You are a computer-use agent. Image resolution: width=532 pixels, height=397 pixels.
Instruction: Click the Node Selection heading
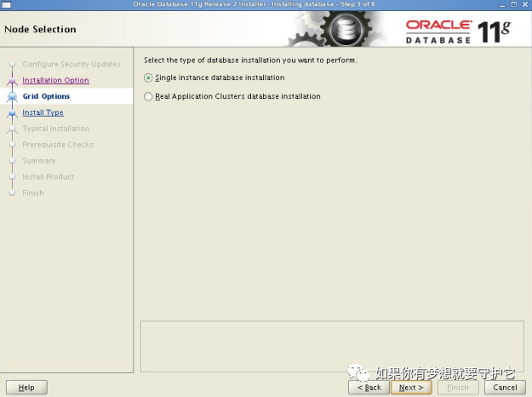40,29
